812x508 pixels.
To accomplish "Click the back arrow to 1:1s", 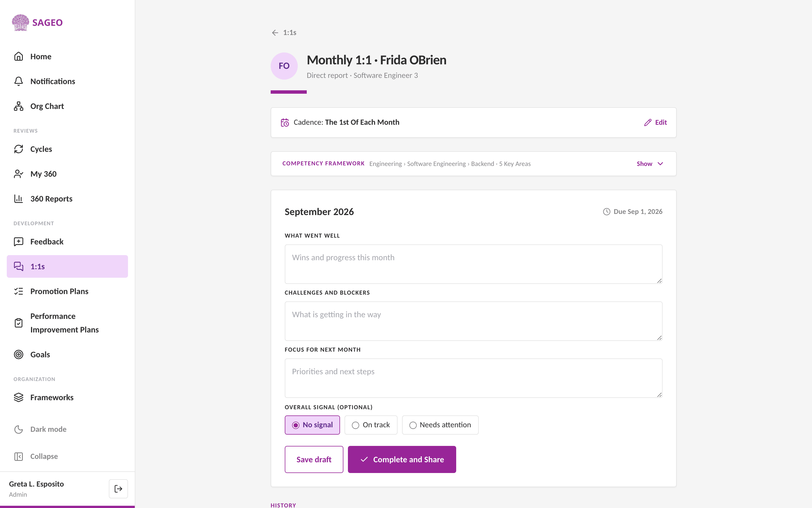I will point(275,32).
